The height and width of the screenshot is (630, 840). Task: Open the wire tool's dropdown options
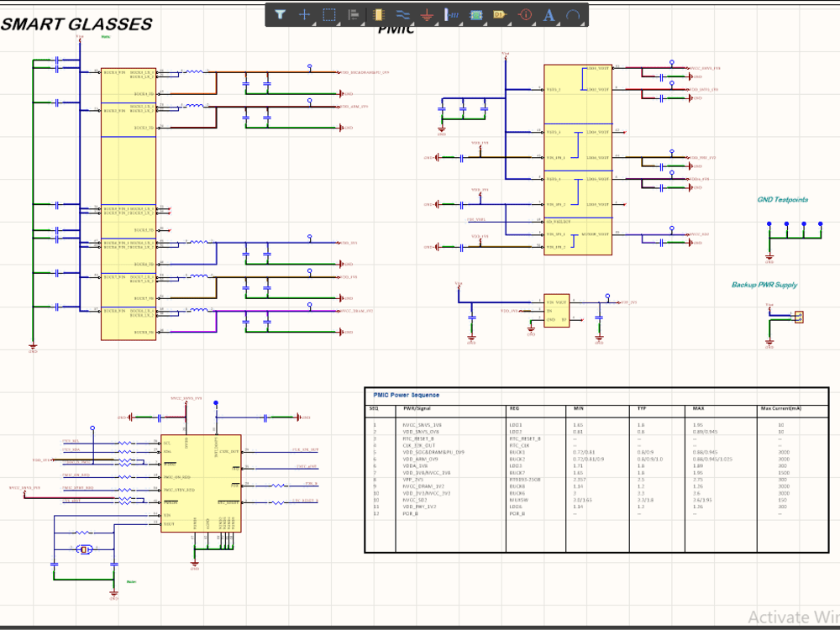coord(411,23)
